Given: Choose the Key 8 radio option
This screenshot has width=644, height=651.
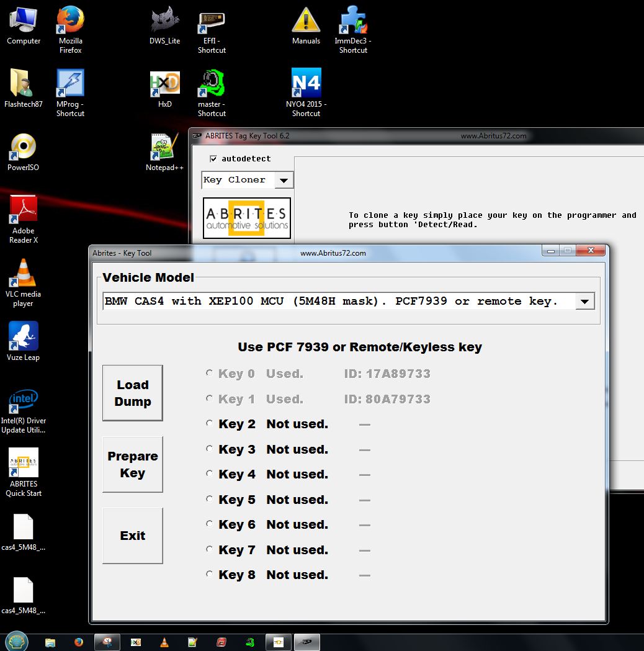Looking at the screenshot, I should (210, 575).
